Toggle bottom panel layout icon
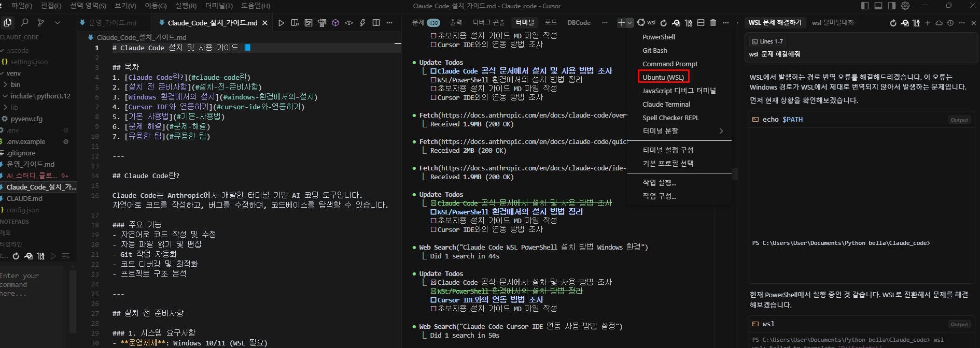 (x=878, y=6)
